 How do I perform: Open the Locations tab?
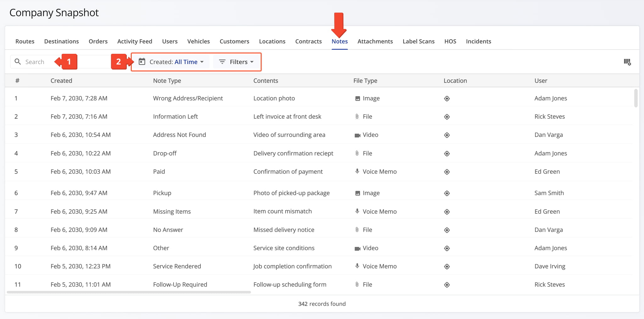tap(272, 41)
